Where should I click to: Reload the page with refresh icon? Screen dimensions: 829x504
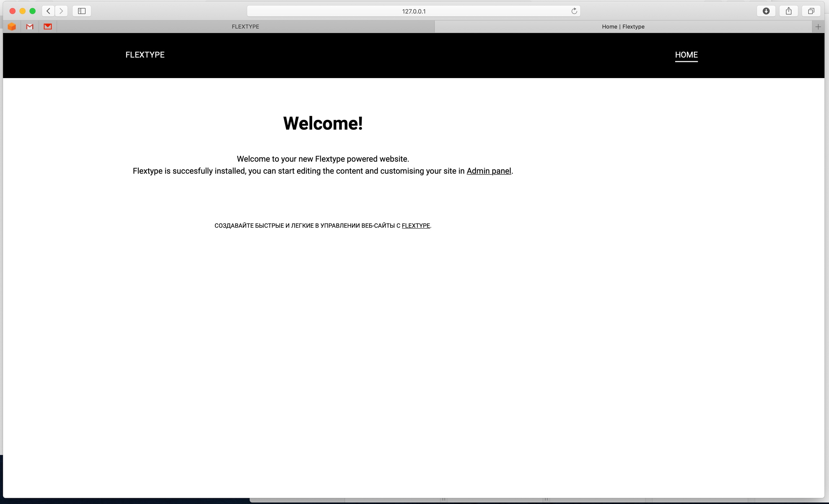click(x=574, y=11)
